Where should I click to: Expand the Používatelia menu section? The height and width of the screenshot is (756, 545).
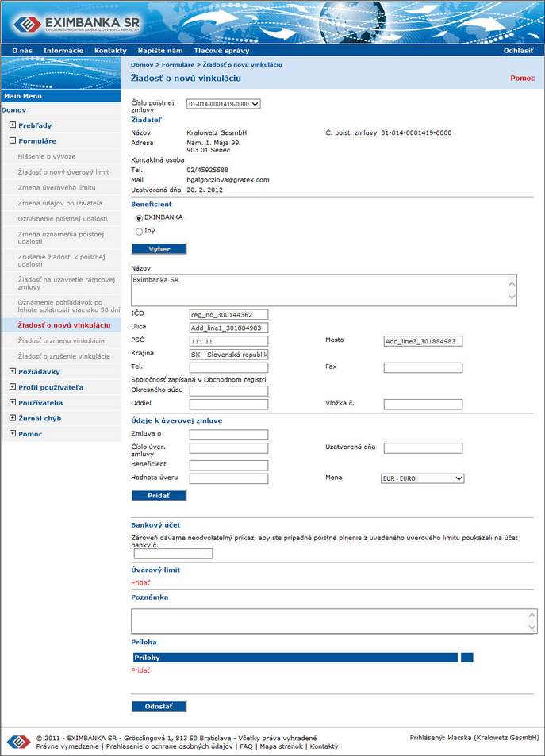pyautogui.click(x=13, y=402)
